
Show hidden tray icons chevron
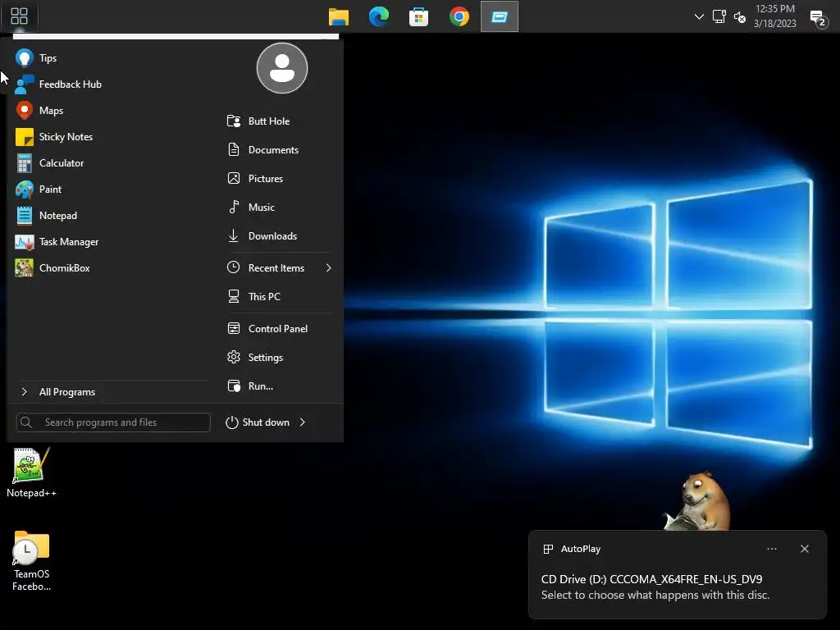[699, 16]
